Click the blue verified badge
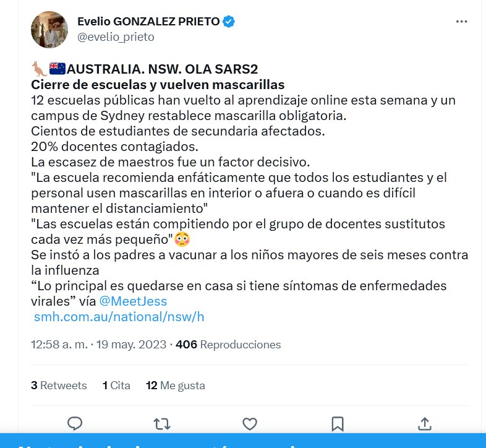Viewport: 486px width, 448px height. 229,22
